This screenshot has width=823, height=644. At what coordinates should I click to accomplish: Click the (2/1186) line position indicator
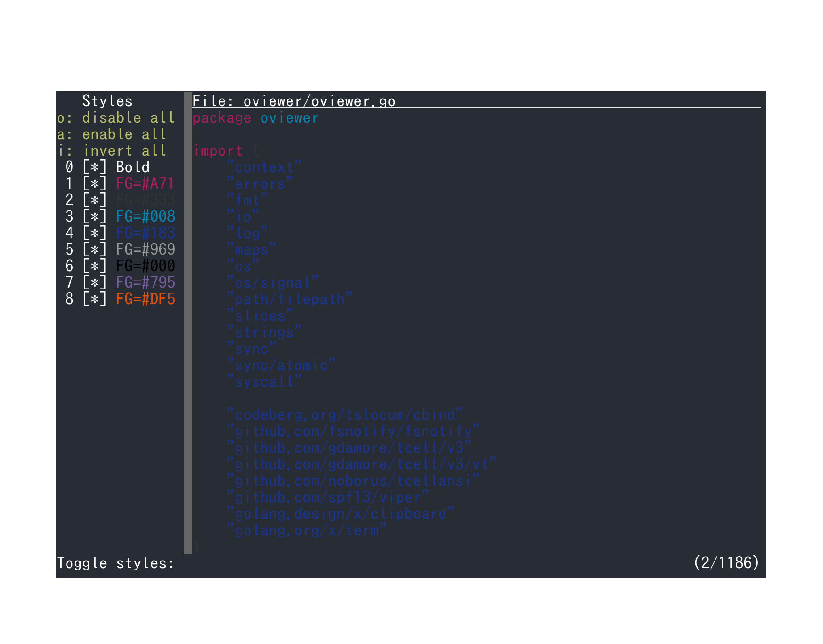click(727, 563)
